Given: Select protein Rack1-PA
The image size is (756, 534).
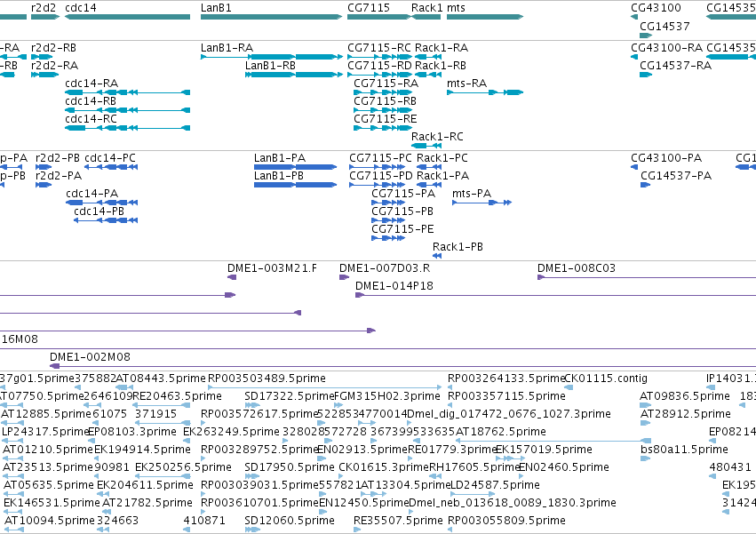Looking at the screenshot, I should (x=429, y=185).
